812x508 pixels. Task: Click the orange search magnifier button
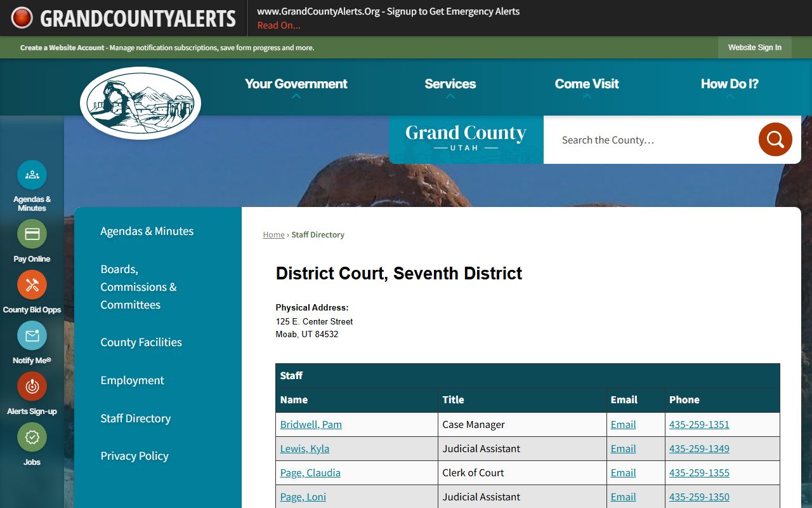click(x=775, y=139)
